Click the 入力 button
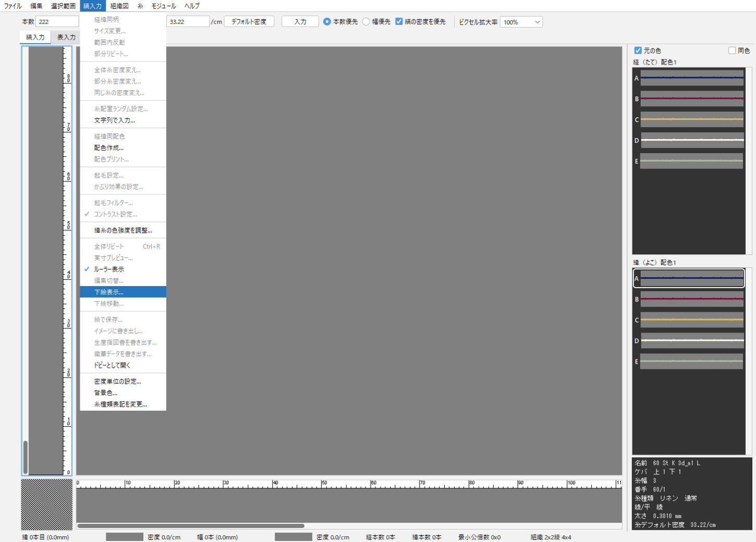This screenshot has height=542, width=756. point(300,22)
